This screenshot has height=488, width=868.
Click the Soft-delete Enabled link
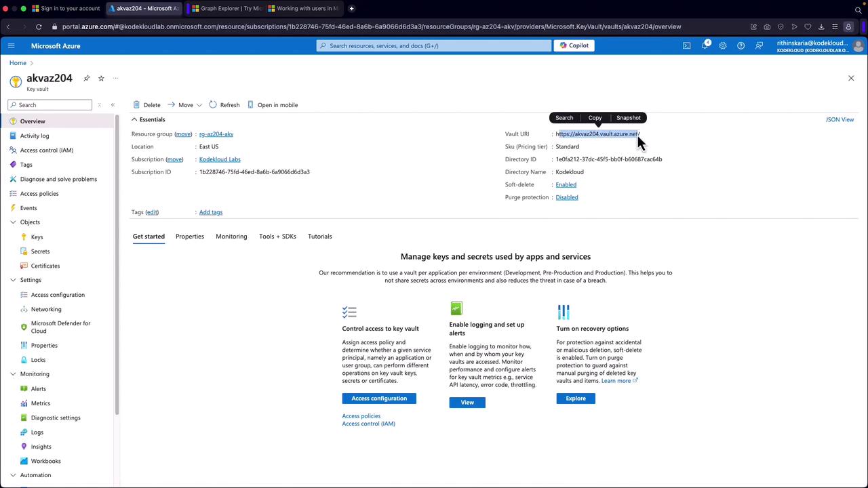(x=566, y=184)
